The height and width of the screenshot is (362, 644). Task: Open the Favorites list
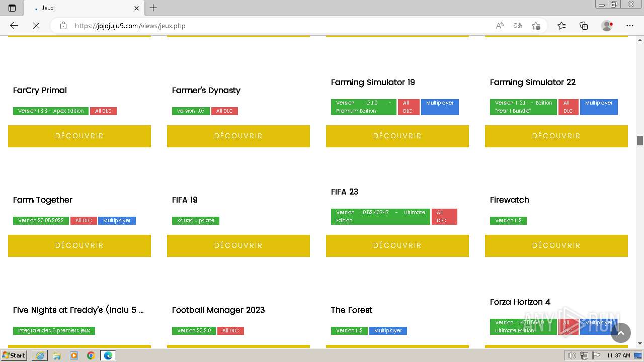coord(561,26)
